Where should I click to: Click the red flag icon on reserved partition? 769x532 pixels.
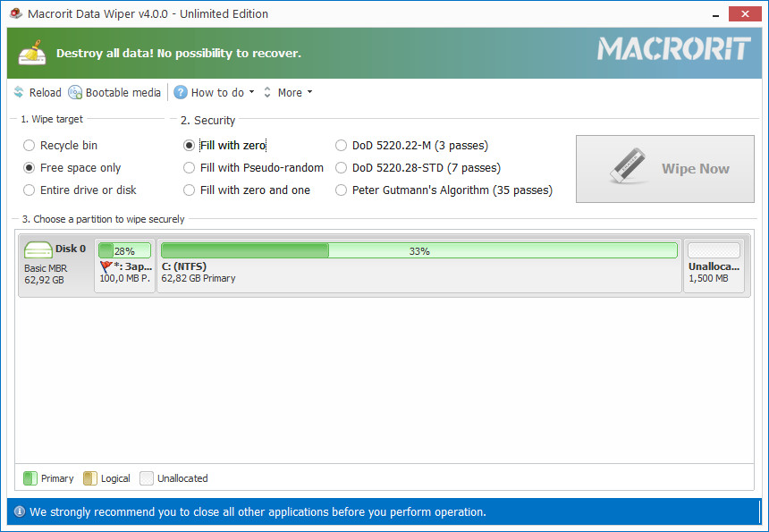click(x=106, y=266)
